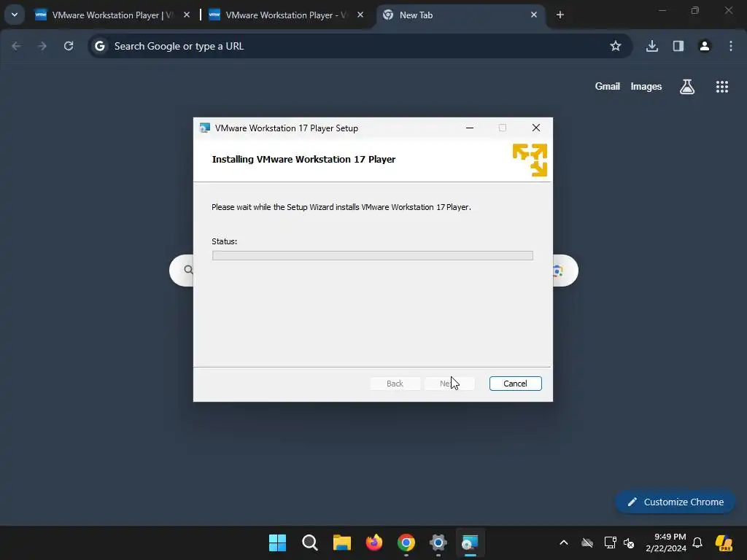Screen dimensions: 747x560
Task: Open the Gmail link
Action: 608,86
